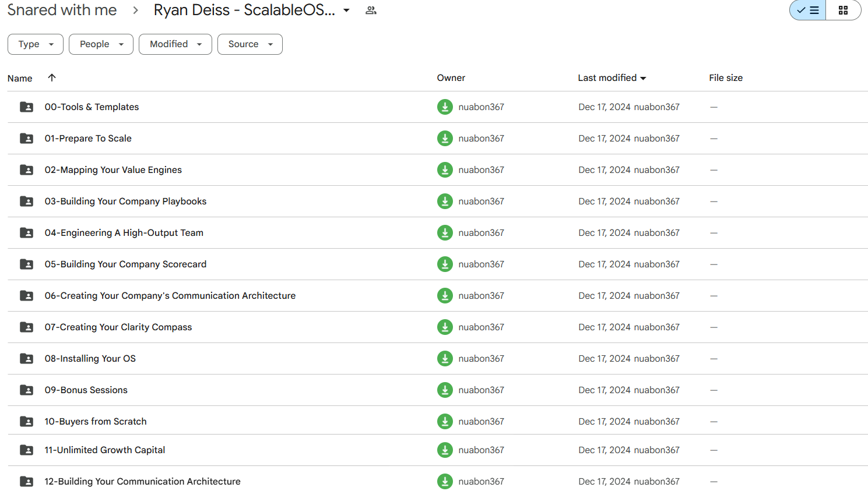Screen dimensions: 868x498
Task: Click the shared folder icon for 00-Tools & Templates
Action: [x=26, y=107]
